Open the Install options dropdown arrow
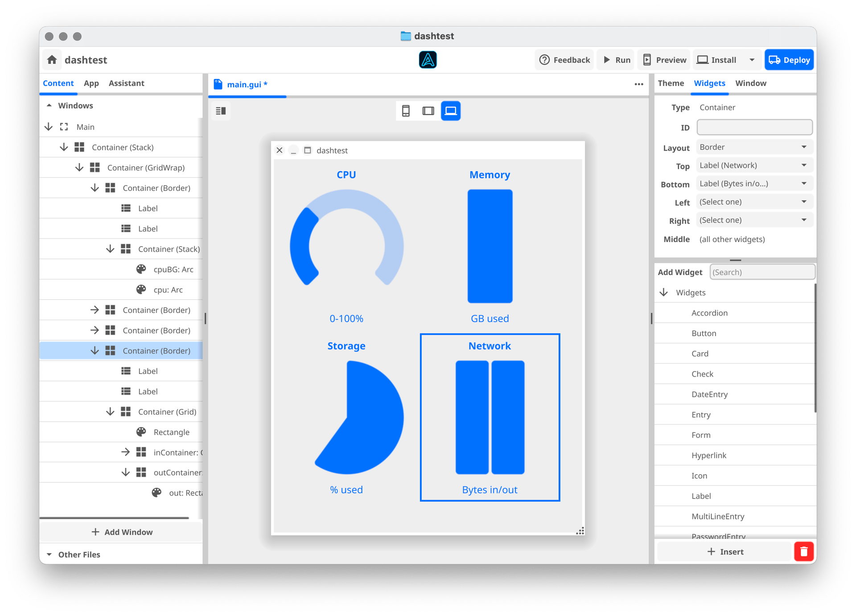 click(752, 60)
